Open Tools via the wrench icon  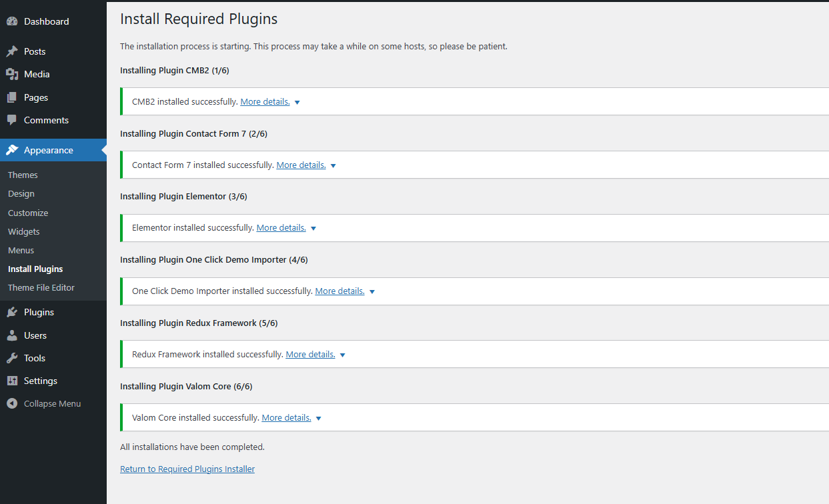point(12,357)
